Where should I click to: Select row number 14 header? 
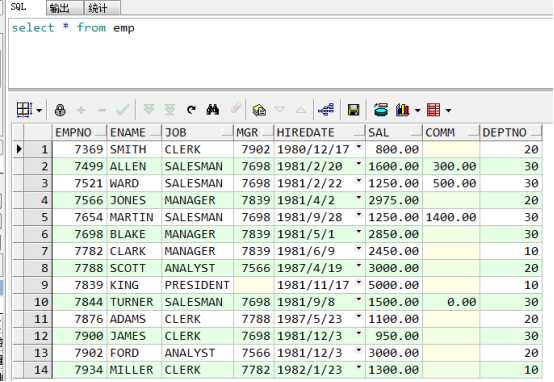38,370
